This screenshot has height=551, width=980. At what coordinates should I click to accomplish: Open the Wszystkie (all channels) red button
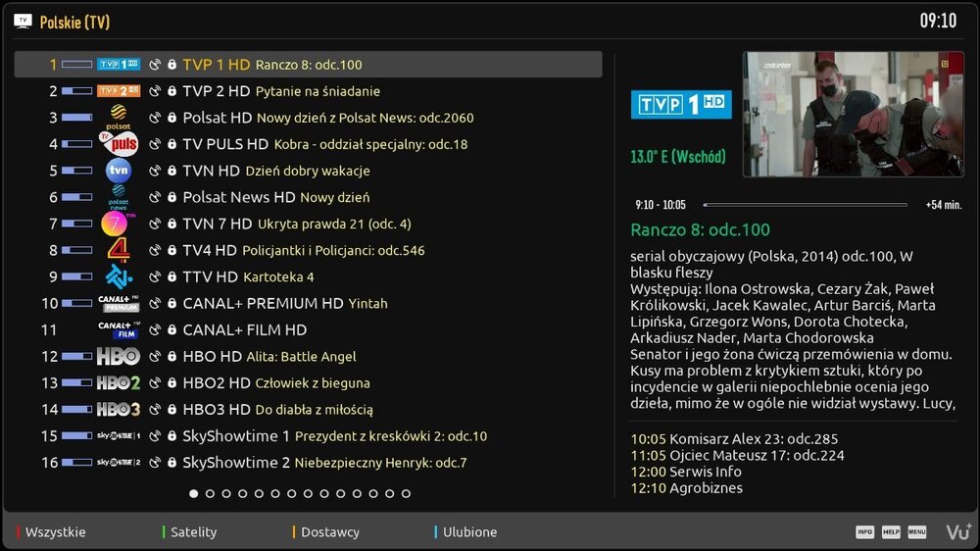(x=51, y=531)
